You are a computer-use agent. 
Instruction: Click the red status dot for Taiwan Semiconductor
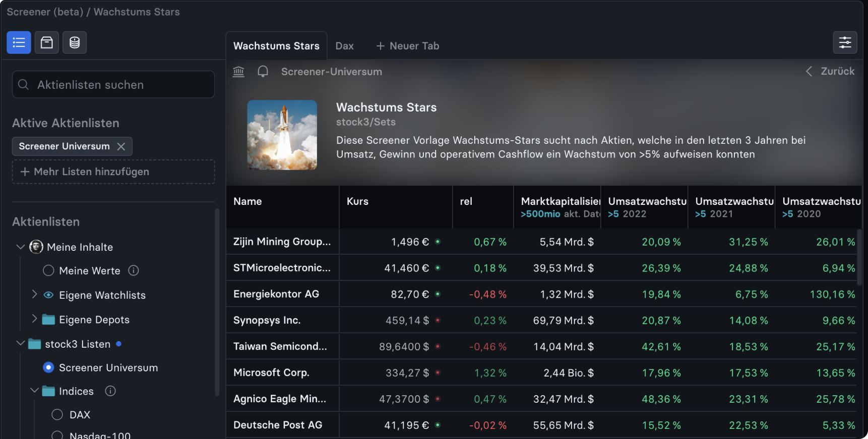(438, 346)
